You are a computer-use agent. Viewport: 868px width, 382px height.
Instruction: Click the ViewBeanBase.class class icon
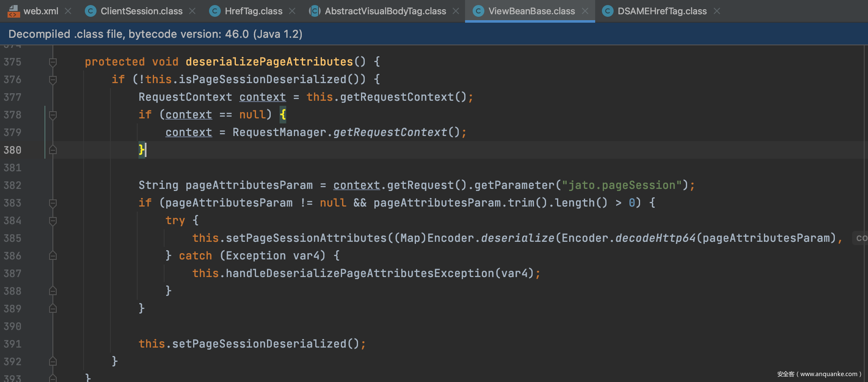point(478,11)
